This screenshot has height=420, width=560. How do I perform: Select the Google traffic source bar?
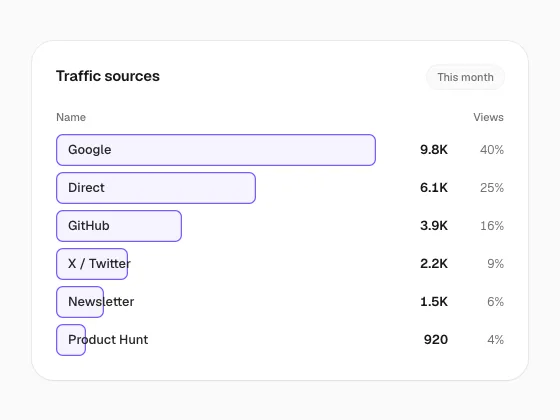216,150
